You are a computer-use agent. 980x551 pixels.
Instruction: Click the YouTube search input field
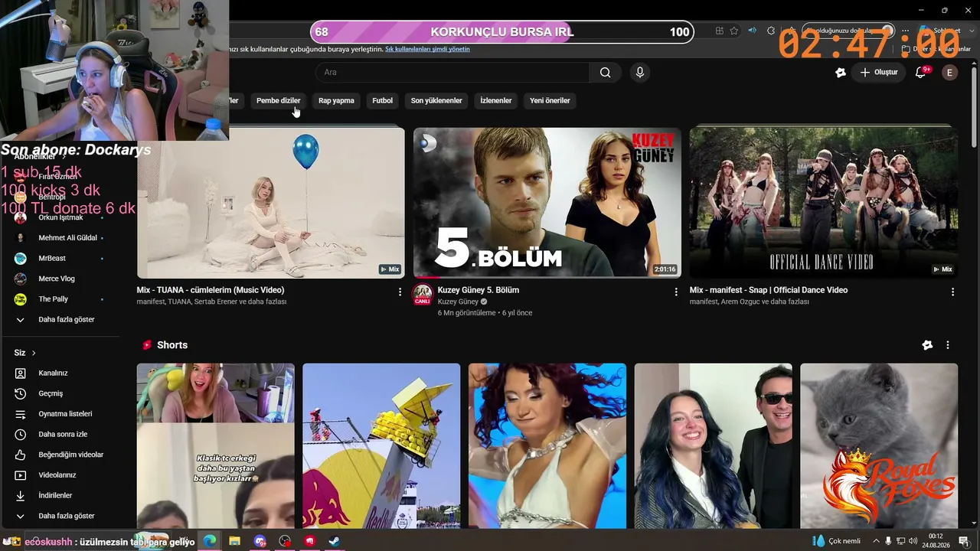[x=452, y=73]
